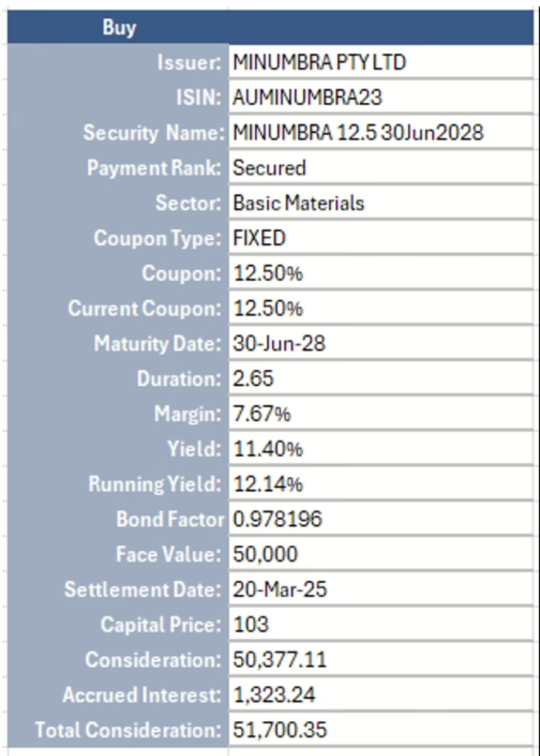Select the Maturity Date value 30-Jun-28
The height and width of the screenshot is (756, 540).
click(x=279, y=344)
